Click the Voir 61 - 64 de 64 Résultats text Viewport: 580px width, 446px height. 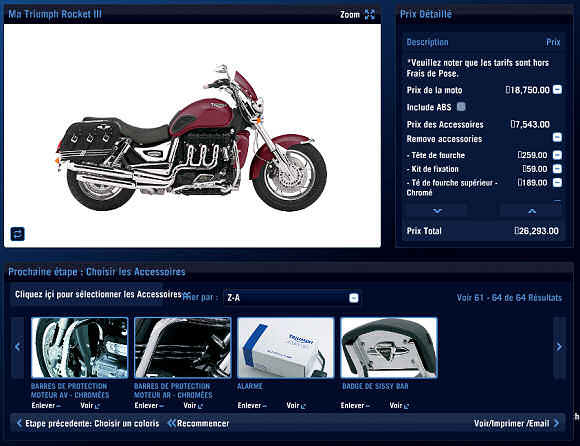click(509, 298)
